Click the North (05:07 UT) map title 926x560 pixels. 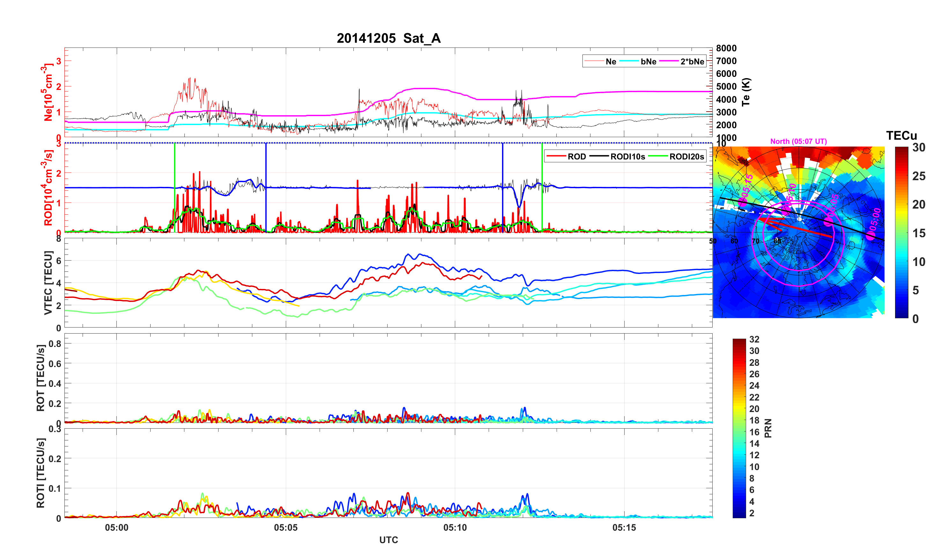(798, 141)
